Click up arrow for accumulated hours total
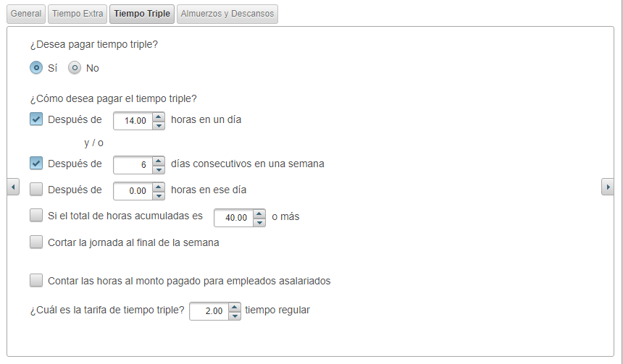The height and width of the screenshot is (364, 623). coord(259,213)
